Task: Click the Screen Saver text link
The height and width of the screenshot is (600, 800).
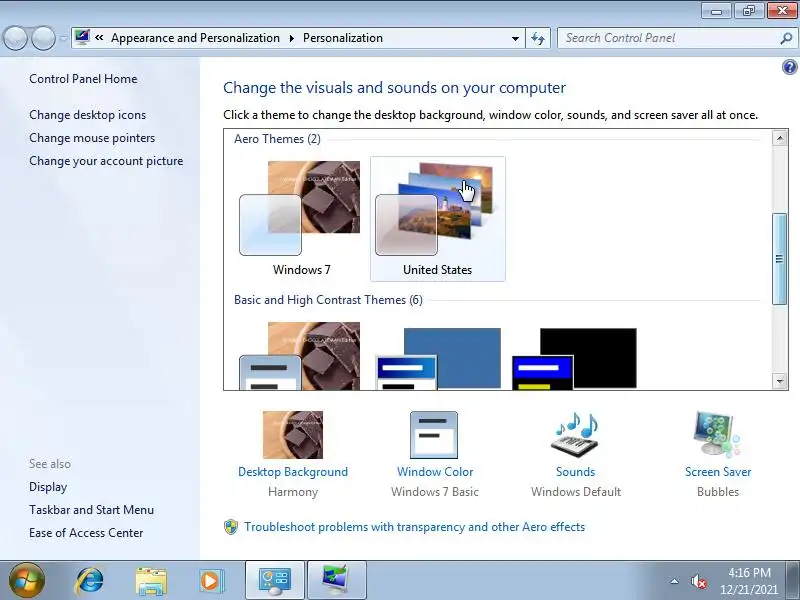Action: click(718, 471)
